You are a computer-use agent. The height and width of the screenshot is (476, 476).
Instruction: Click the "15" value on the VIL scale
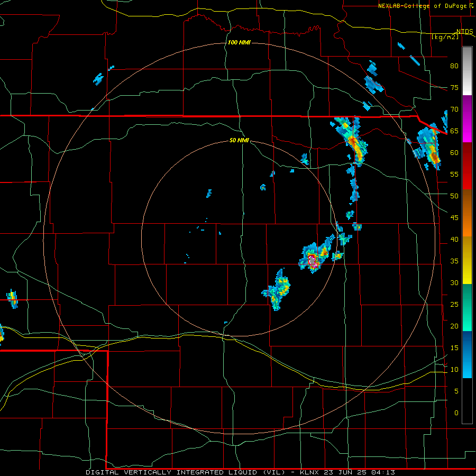[x=454, y=348]
